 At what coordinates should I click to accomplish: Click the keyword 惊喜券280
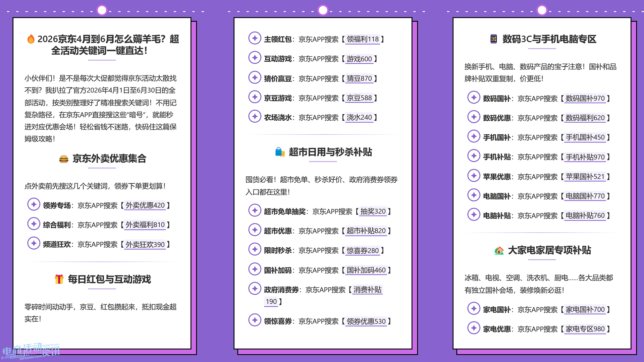click(x=363, y=251)
